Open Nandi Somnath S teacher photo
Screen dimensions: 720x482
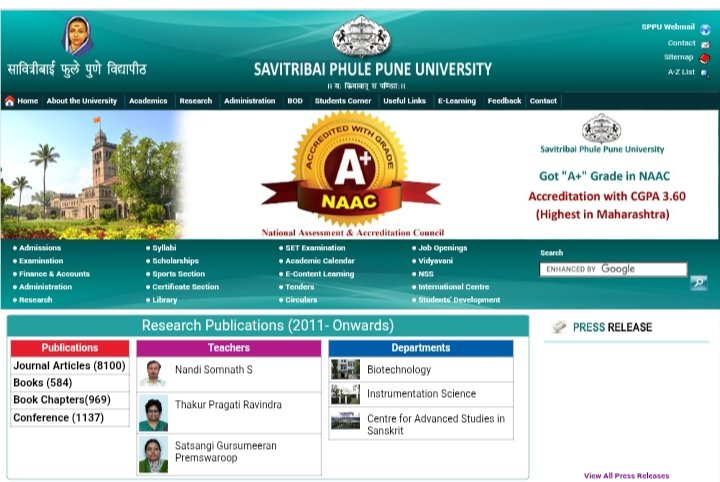[153, 374]
